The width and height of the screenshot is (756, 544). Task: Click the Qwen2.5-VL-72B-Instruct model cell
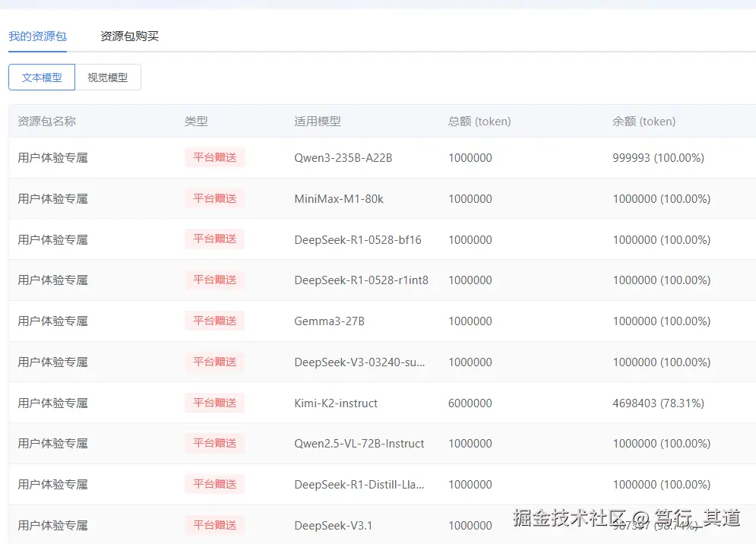coord(359,444)
